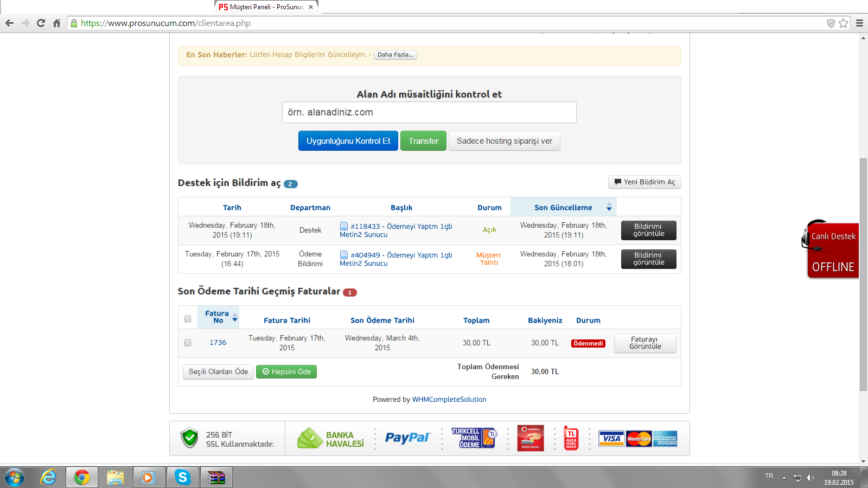Open ticket #404949 document icon
The image size is (868, 488).
click(344, 255)
